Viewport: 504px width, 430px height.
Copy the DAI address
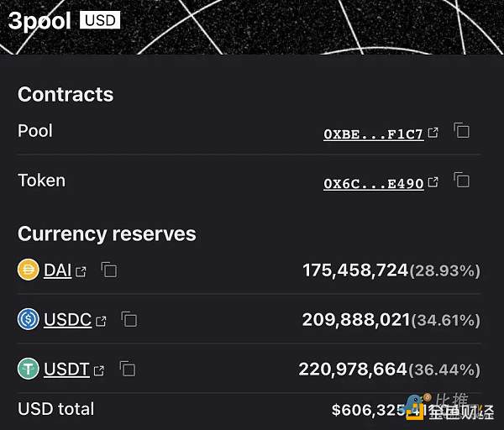pyautogui.click(x=108, y=270)
